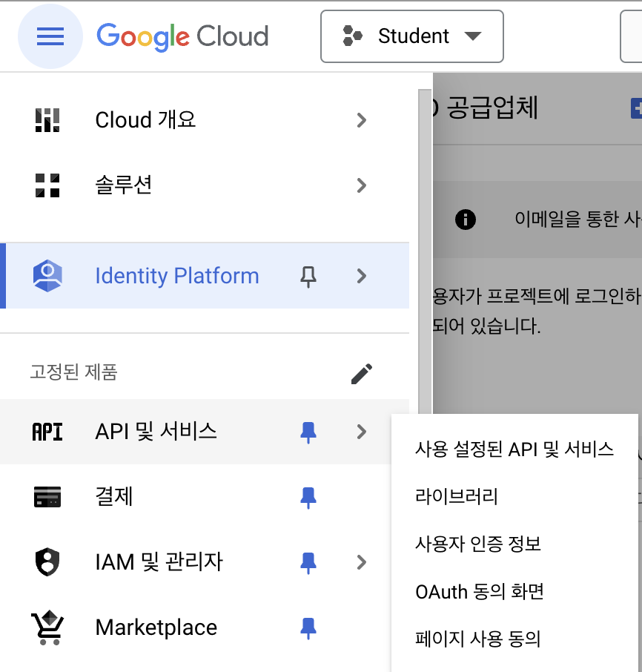The height and width of the screenshot is (672, 642).
Task: Click the Identity Platform shield icon
Action: [47, 276]
